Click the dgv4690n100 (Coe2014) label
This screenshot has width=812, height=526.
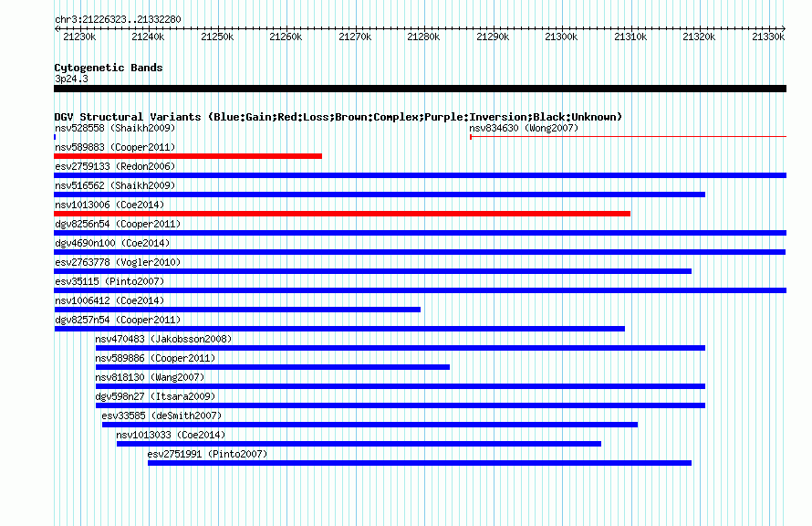point(112,243)
